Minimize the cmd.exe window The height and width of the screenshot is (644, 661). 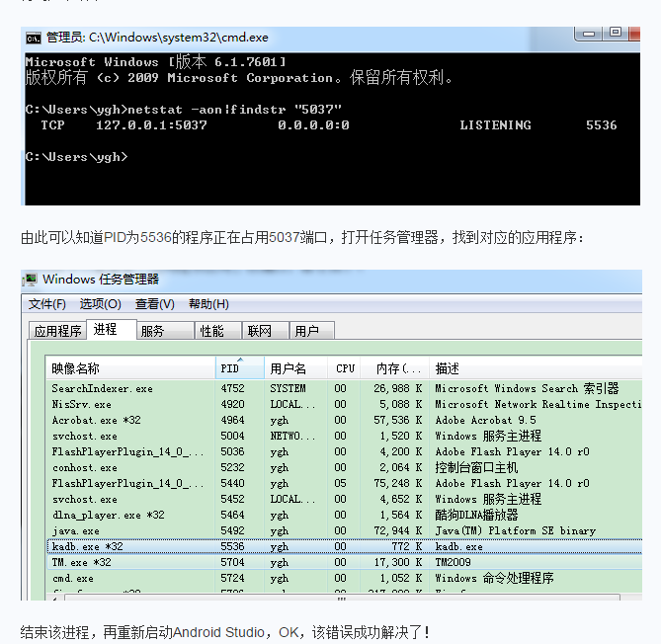pyautogui.click(x=589, y=34)
